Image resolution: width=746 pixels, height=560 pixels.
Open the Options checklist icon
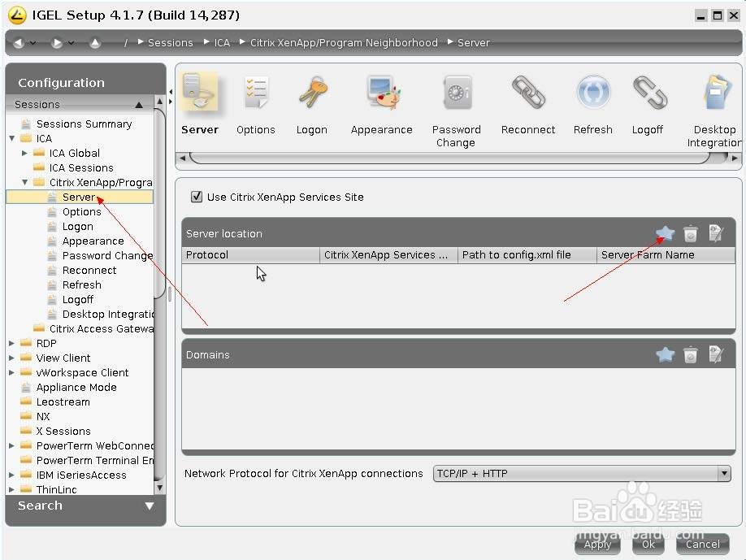click(256, 92)
